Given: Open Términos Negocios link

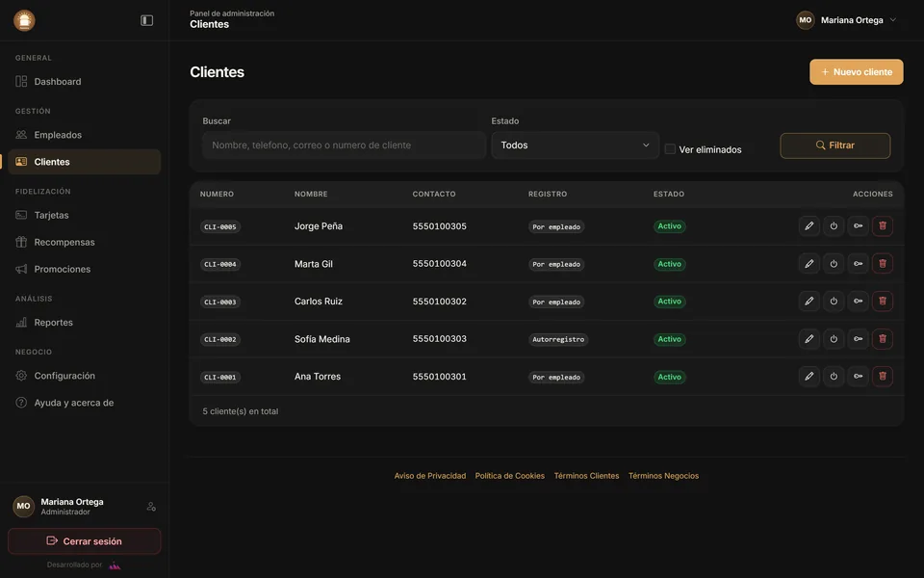Looking at the screenshot, I should pos(663,476).
